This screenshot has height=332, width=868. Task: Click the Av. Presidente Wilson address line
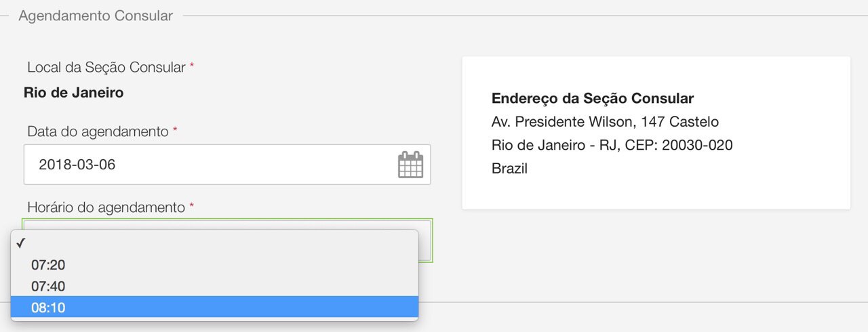click(x=605, y=122)
